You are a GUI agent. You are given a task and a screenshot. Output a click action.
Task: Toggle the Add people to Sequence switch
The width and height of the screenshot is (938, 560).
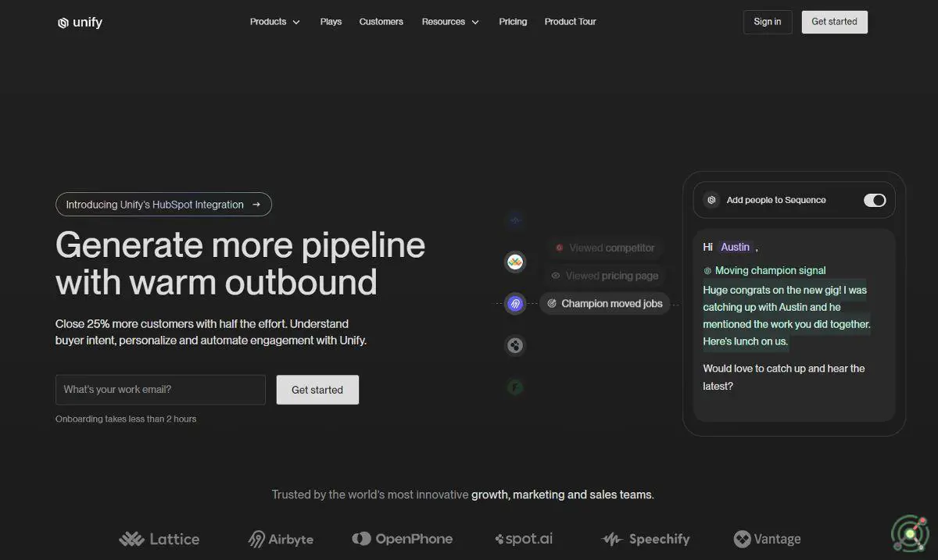tap(874, 201)
